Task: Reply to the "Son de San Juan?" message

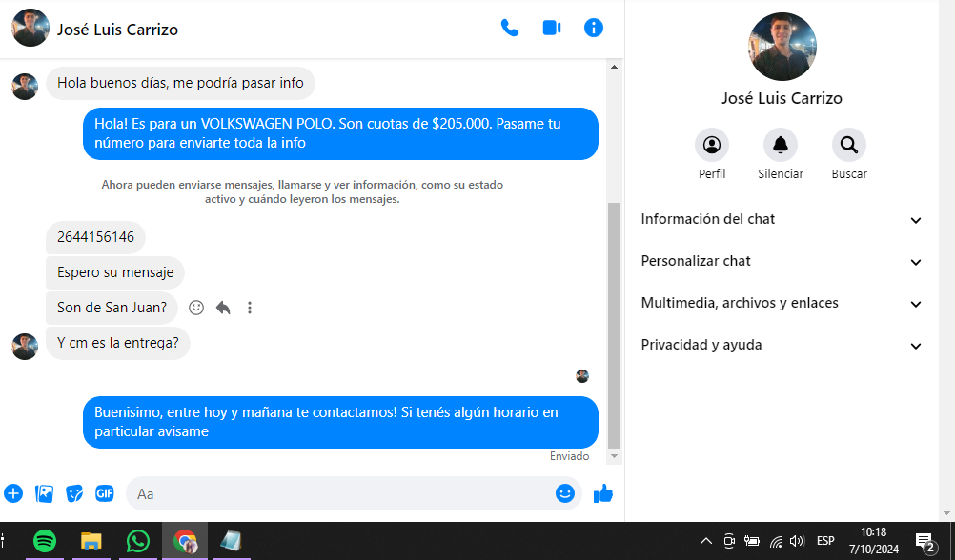Action: [223, 308]
